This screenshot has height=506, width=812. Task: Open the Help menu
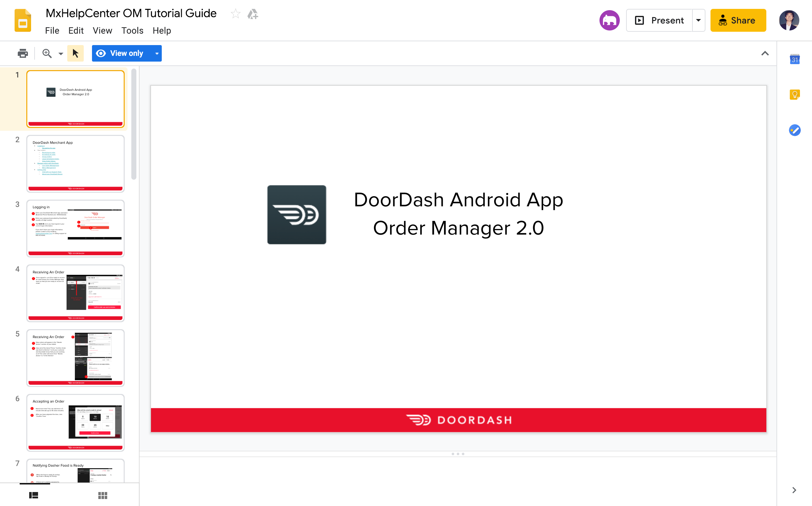coord(162,30)
